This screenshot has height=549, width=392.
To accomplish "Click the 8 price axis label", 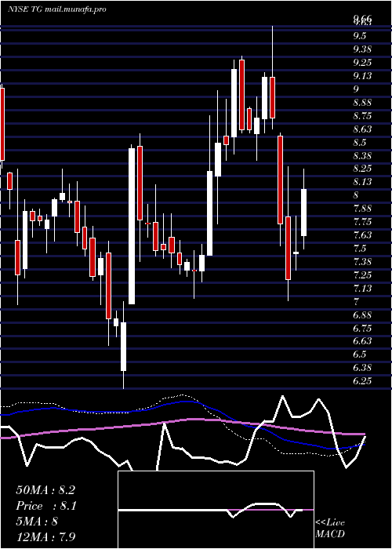I will 356,195.
